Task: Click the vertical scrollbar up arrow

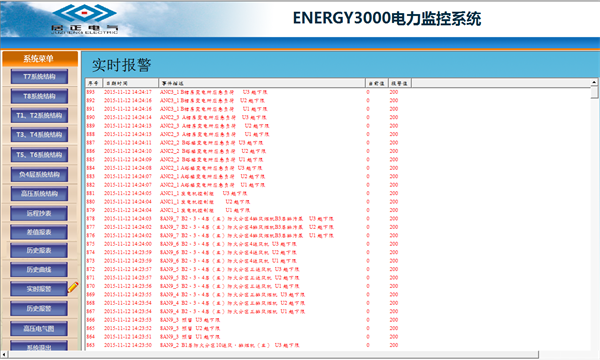Action: pyautogui.click(x=594, y=82)
